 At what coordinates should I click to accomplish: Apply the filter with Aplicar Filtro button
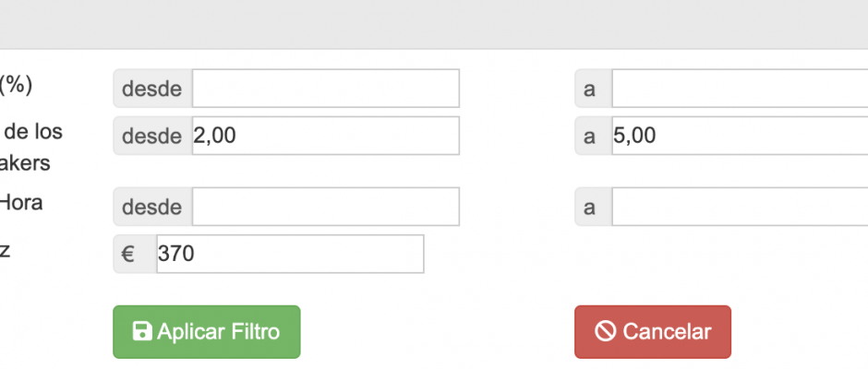[x=207, y=332]
